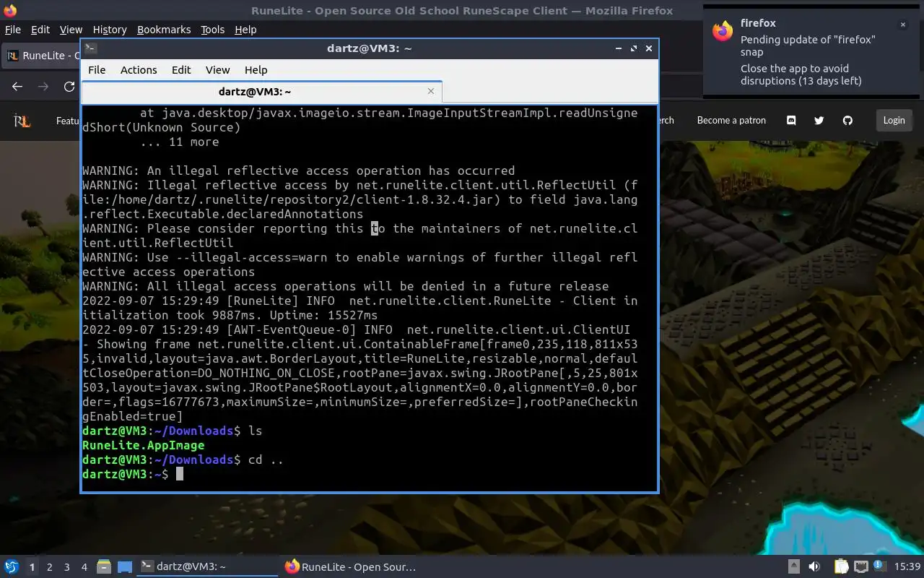Screen dimensions: 924x578
Task: Click the Firefox icon in the update notification
Action: pos(723,31)
